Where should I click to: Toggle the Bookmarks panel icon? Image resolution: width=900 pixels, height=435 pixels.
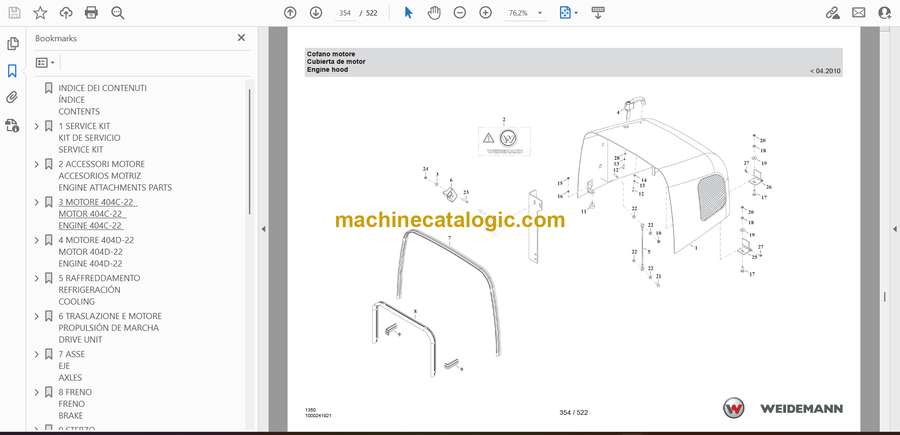point(12,71)
